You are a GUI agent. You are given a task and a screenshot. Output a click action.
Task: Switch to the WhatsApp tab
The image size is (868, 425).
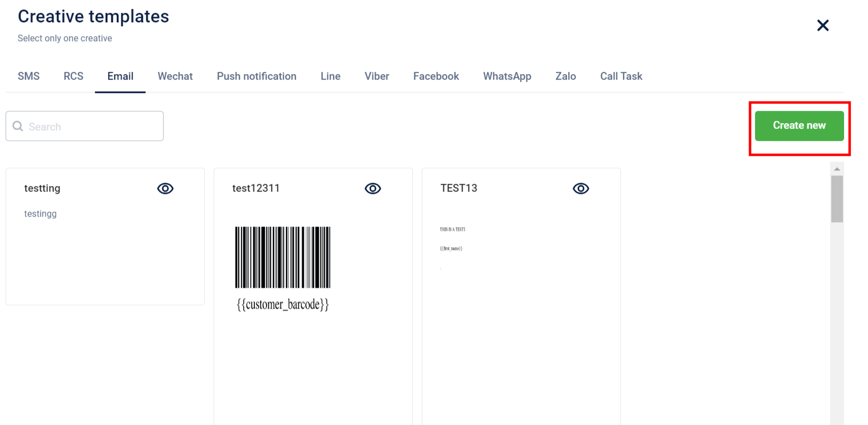[507, 76]
